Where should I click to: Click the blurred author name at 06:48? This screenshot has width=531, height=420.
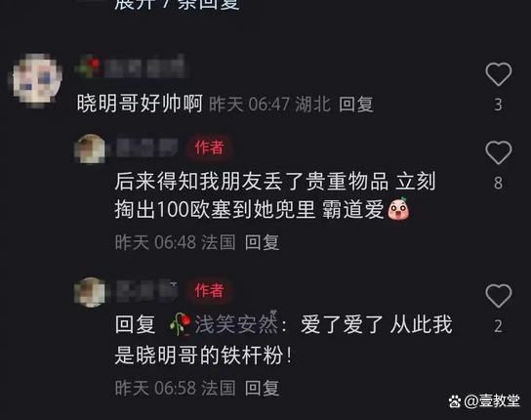click(147, 147)
